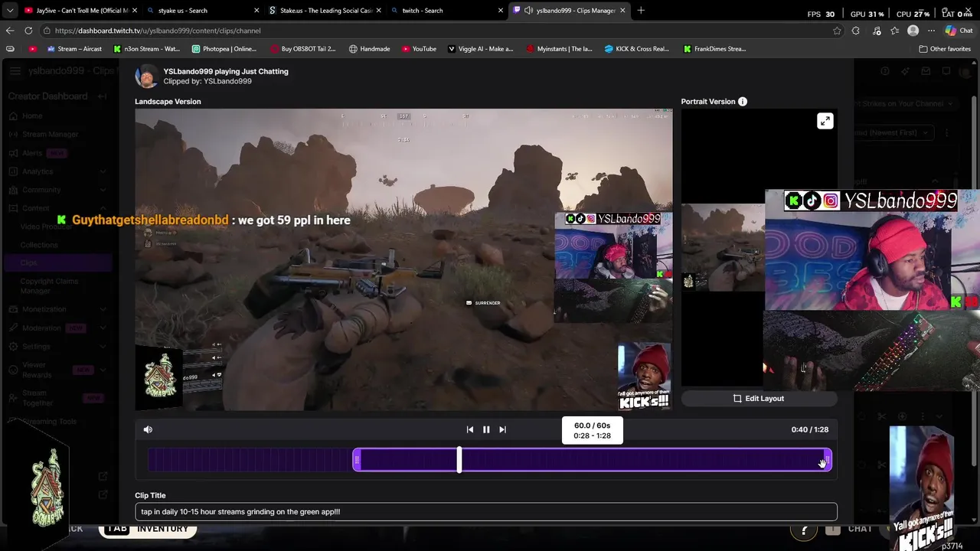Open Copyright Claims Manager in the sidebar
The image size is (980, 551).
tap(49, 285)
